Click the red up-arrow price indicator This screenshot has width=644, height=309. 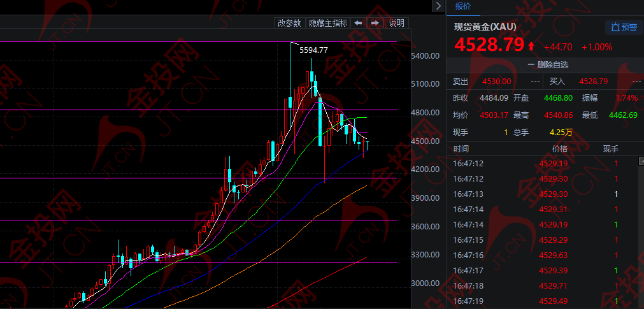tap(531, 46)
